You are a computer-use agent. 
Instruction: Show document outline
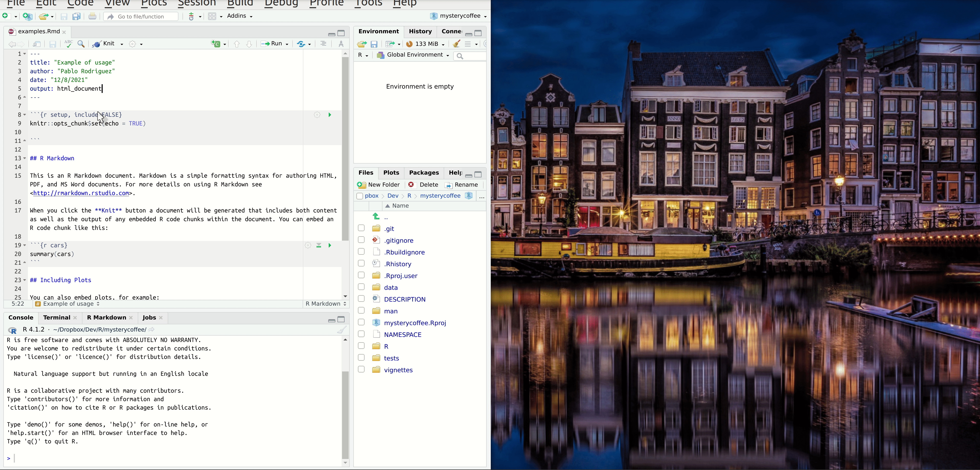tap(323, 44)
